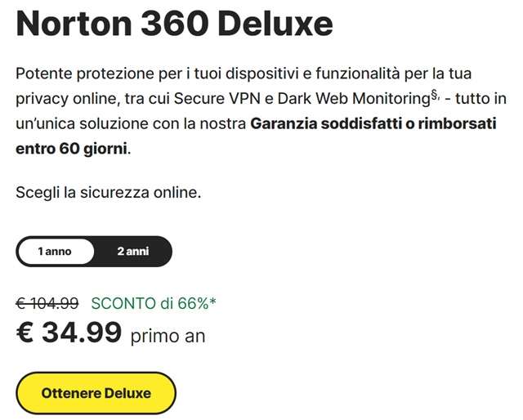Click the un'unica soluzione phrase
This screenshot has width=523, height=420.
[x=78, y=125]
